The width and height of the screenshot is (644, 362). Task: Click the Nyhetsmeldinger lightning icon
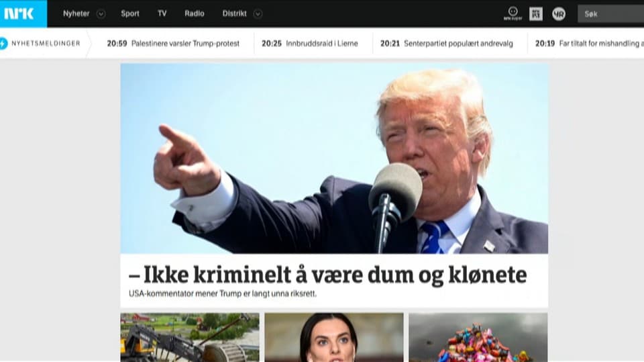point(3,43)
